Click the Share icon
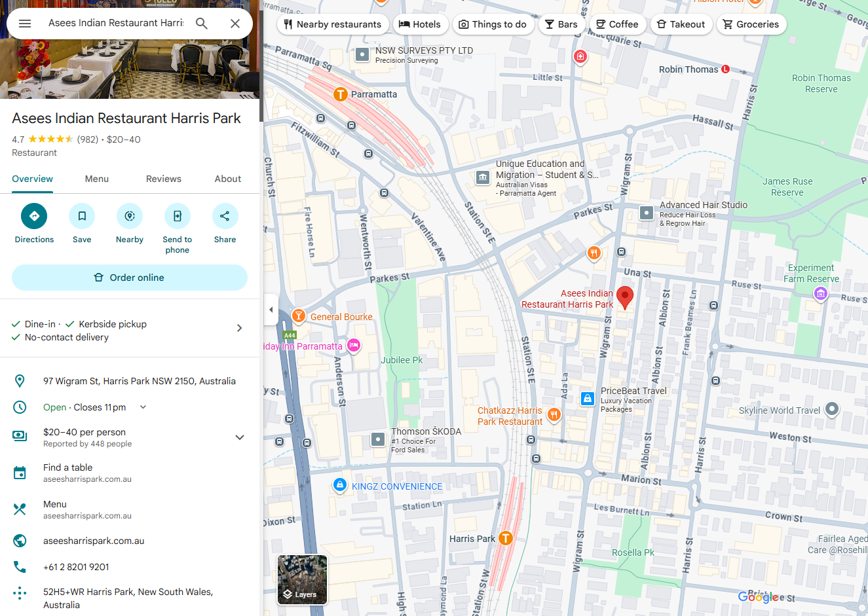 tap(225, 216)
